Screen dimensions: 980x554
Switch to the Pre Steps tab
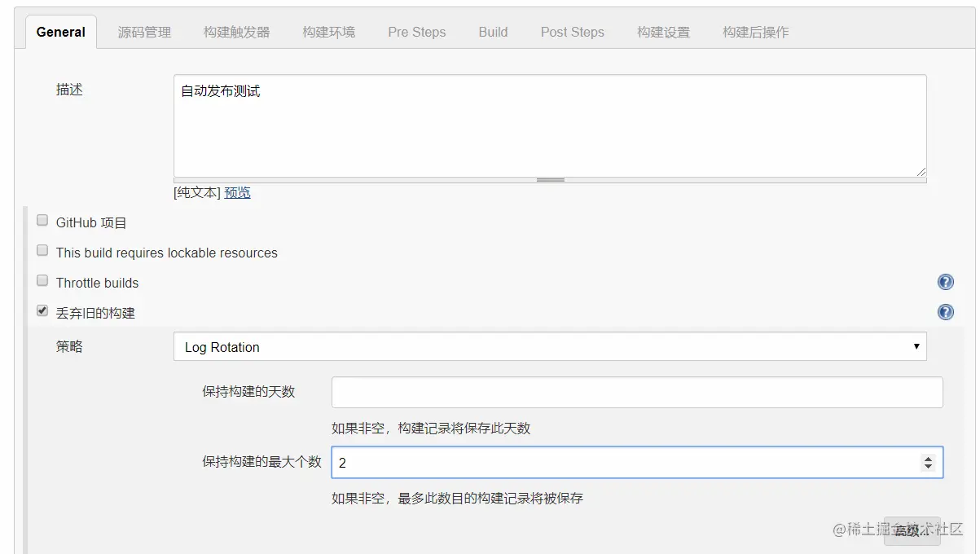(417, 33)
